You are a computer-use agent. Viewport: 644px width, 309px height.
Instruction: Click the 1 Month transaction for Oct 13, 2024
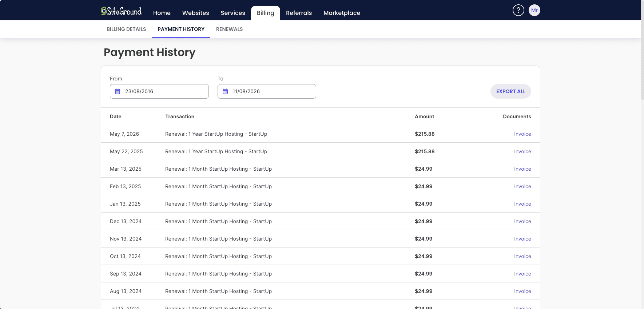click(218, 256)
